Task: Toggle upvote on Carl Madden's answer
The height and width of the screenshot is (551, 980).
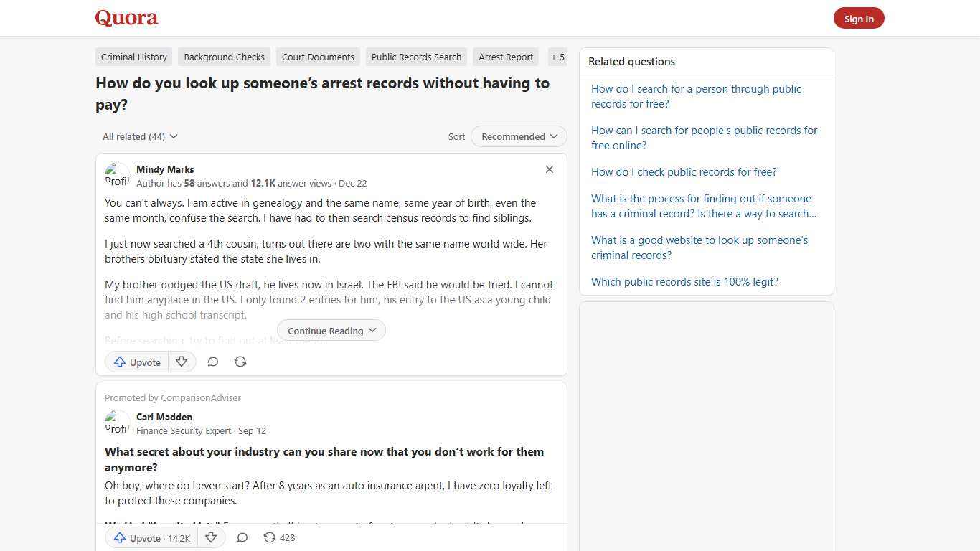Action: point(151,537)
